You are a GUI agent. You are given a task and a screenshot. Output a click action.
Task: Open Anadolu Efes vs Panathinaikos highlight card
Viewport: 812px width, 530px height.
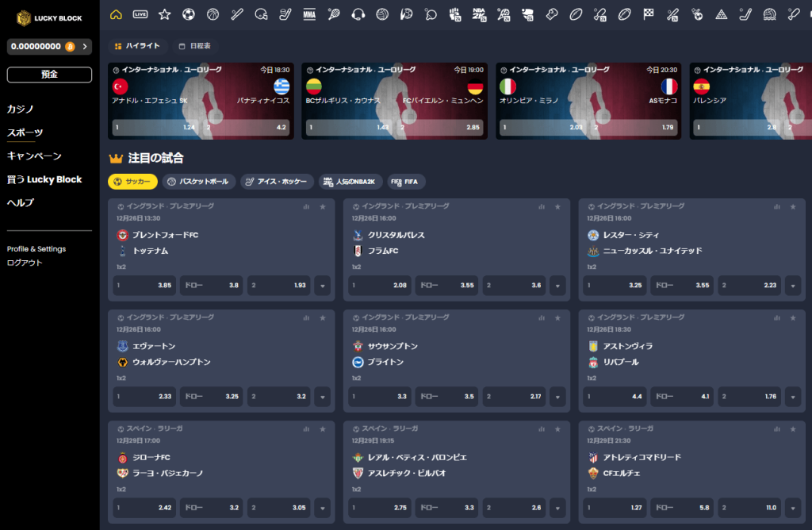coord(201,101)
